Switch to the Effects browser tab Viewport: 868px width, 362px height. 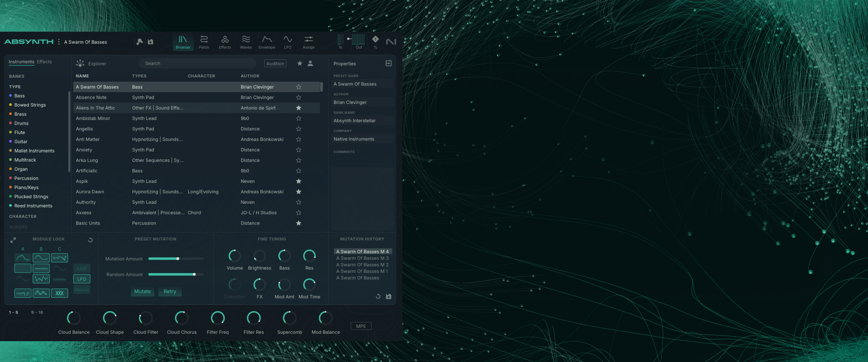point(44,62)
